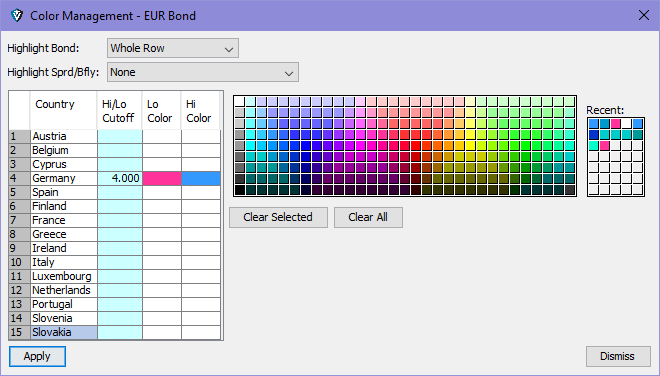Open the Highlight Bond dropdown
This screenshot has height=376, width=660.
pyautogui.click(x=173, y=48)
